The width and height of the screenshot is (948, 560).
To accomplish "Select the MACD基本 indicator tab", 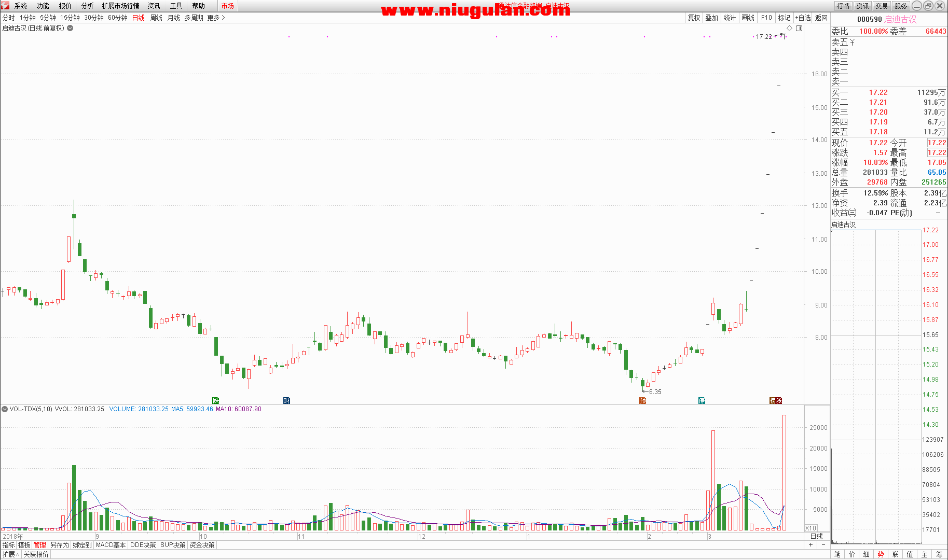I will (111, 545).
